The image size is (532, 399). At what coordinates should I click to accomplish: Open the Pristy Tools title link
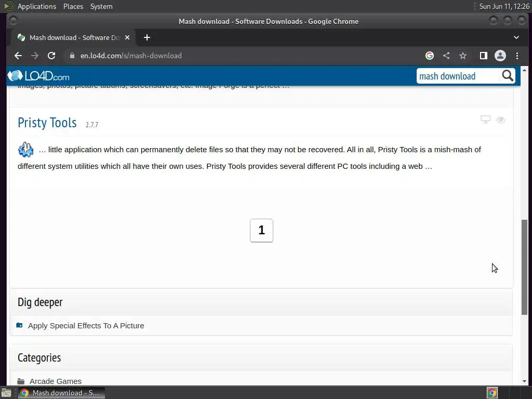pyautogui.click(x=47, y=123)
